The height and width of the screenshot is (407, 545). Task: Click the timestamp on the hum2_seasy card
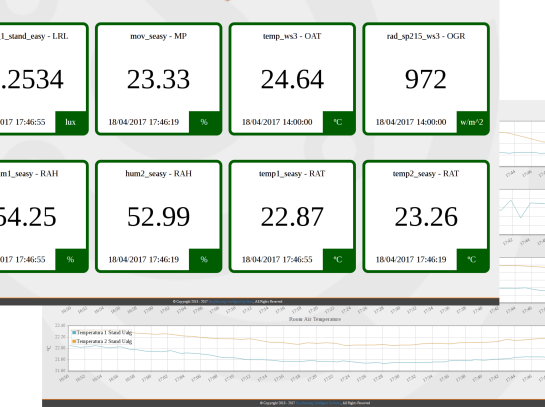144,259
